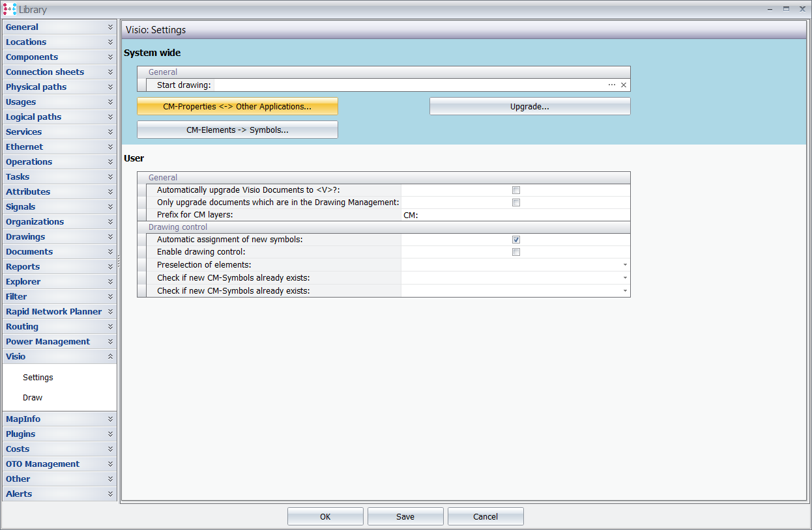Open the Preselection of elements dropdown
This screenshot has height=530, width=812.
(x=625, y=265)
